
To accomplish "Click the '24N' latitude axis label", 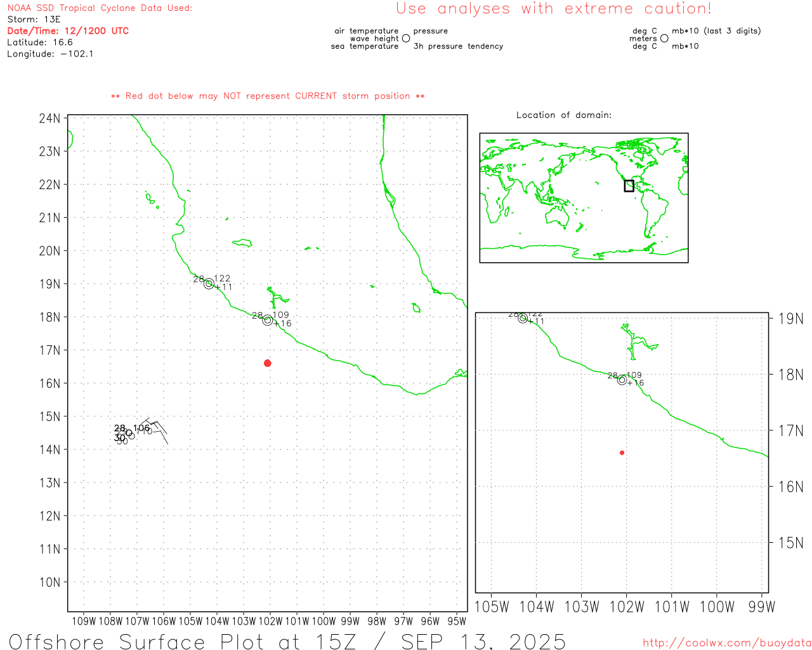I will (49, 119).
